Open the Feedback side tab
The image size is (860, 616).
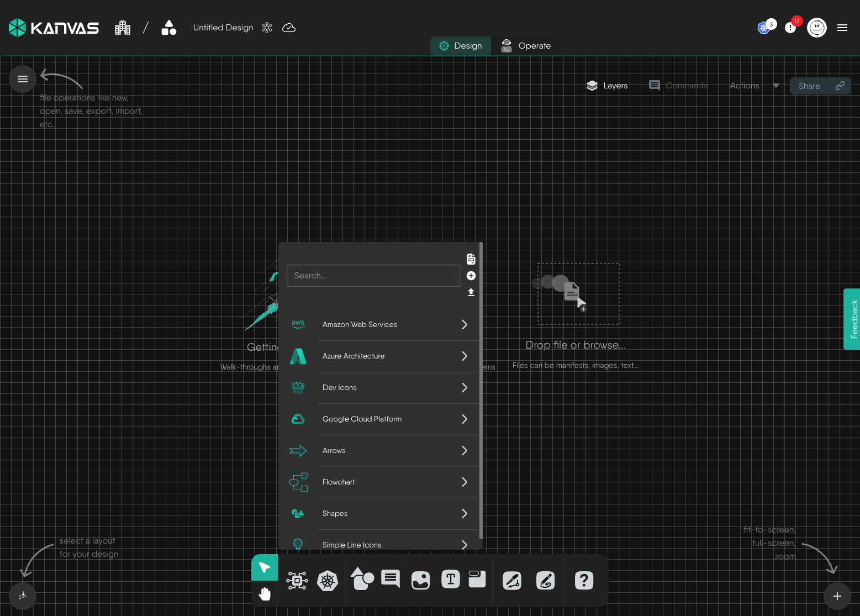[x=852, y=319]
